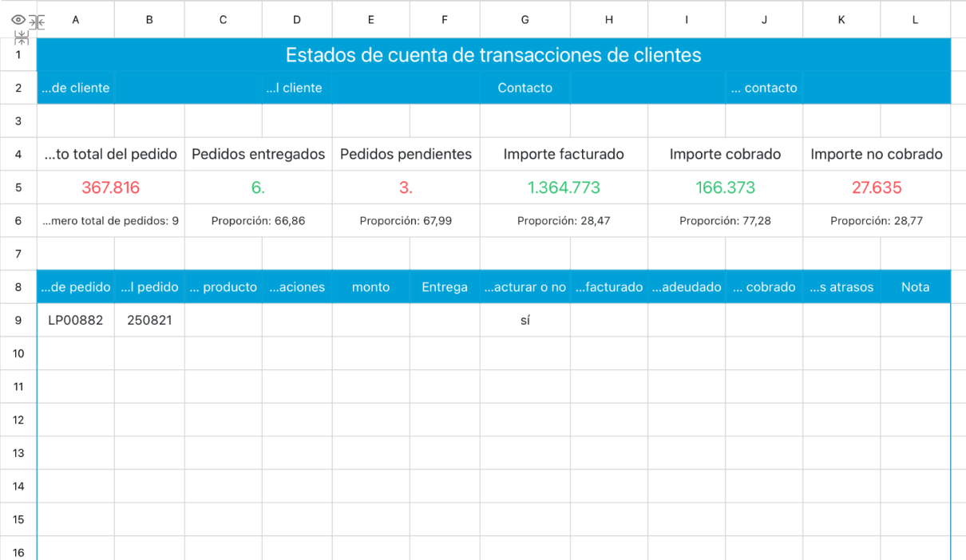Click the '...de pedido' table header
This screenshot has height=560, width=966.
(x=76, y=287)
